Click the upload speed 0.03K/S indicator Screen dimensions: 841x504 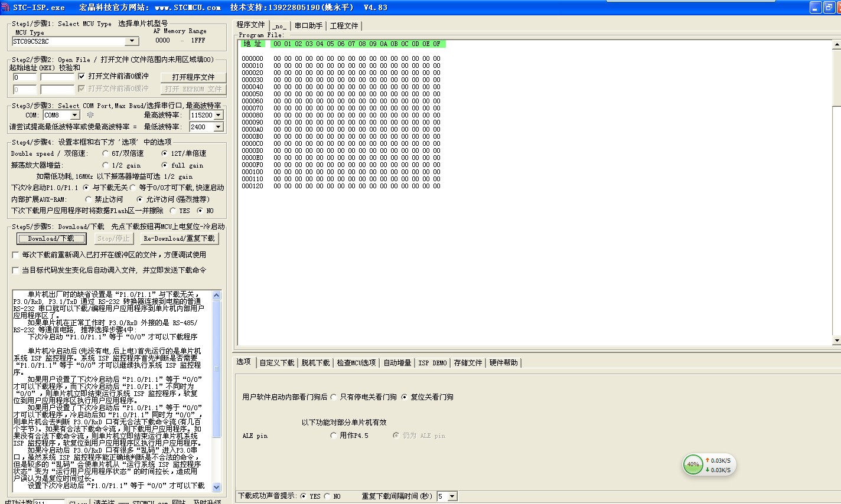click(718, 460)
